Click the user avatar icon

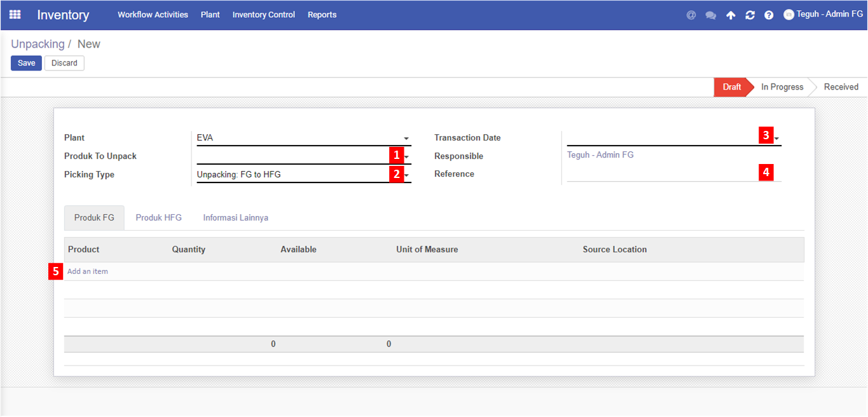pyautogui.click(x=789, y=15)
